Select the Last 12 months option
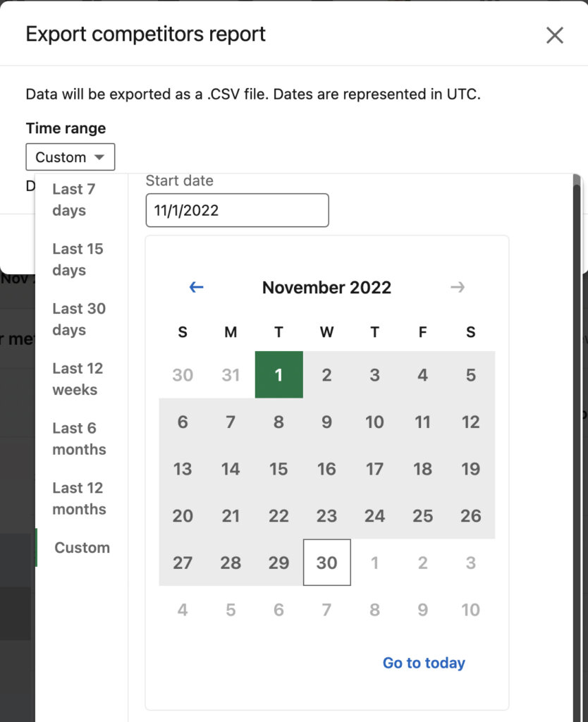Image resolution: width=588 pixels, height=722 pixels. [78, 498]
